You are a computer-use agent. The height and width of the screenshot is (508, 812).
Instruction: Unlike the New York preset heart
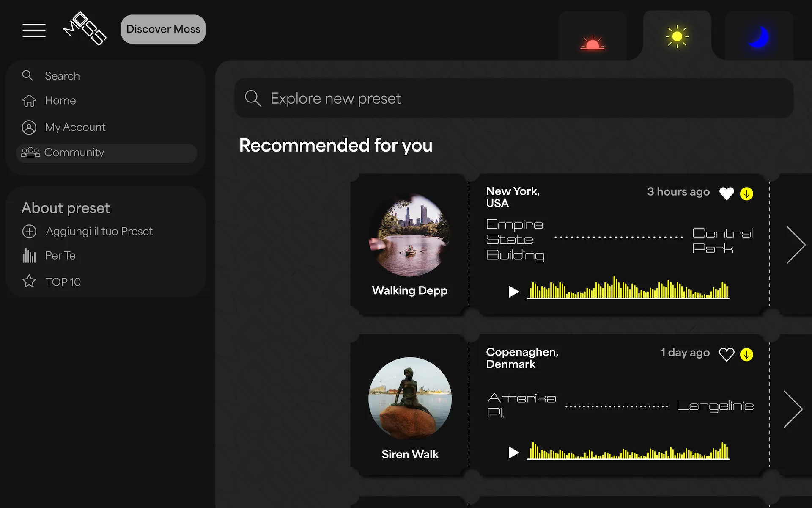tap(727, 193)
